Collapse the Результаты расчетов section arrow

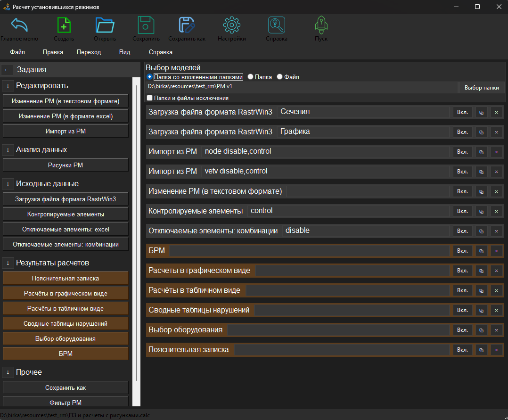point(8,263)
